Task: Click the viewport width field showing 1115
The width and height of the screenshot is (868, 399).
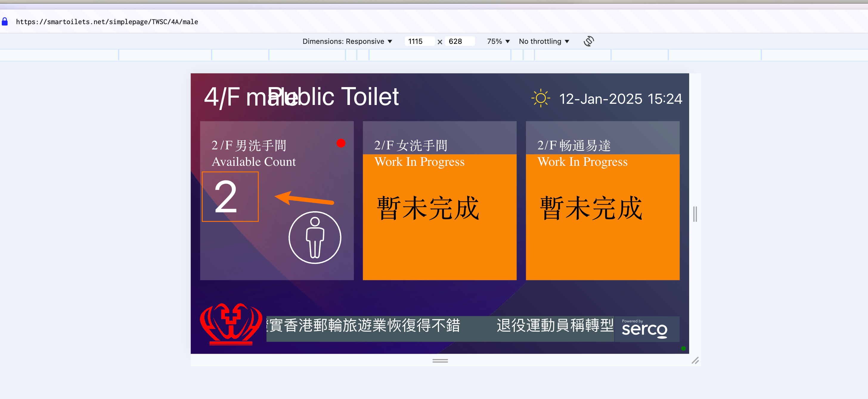Action: [419, 41]
